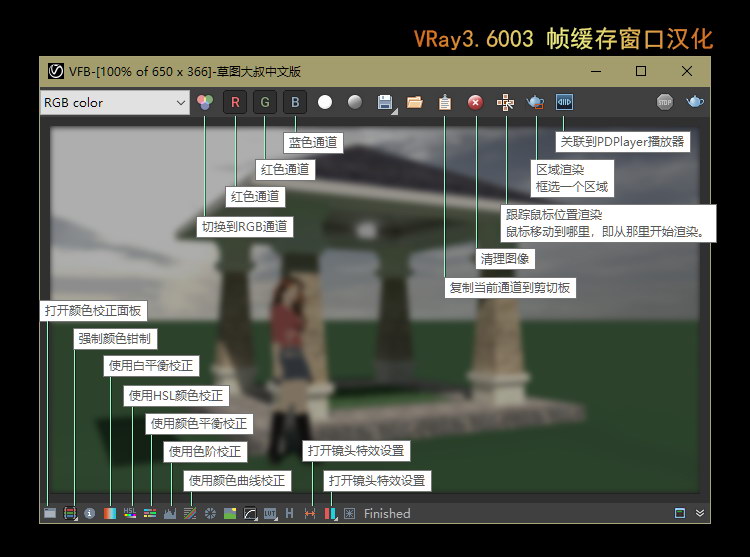The height and width of the screenshot is (557, 750).
Task: Toggle the blue B channel button
Action: [x=295, y=102]
